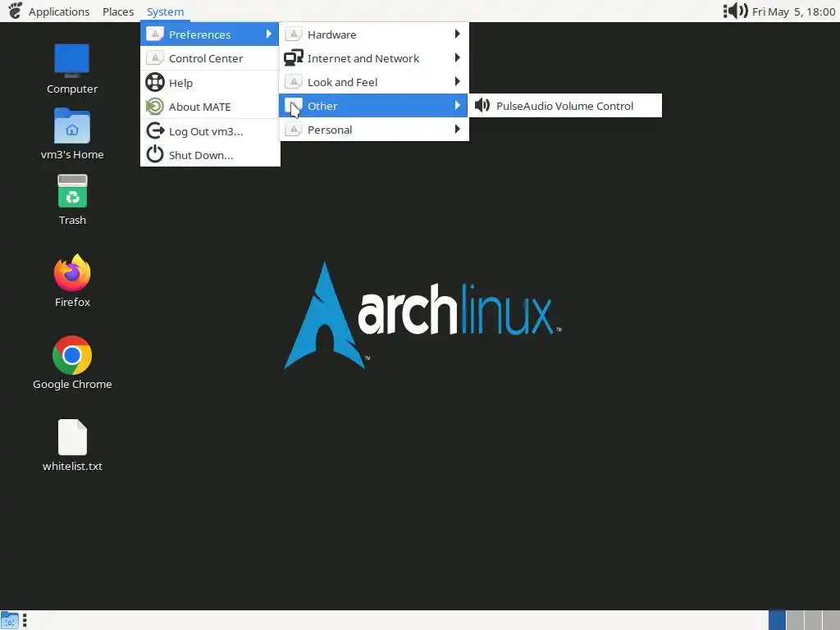This screenshot has height=630, width=840.
Task: Open the Applications menu
Action: (59, 11)
